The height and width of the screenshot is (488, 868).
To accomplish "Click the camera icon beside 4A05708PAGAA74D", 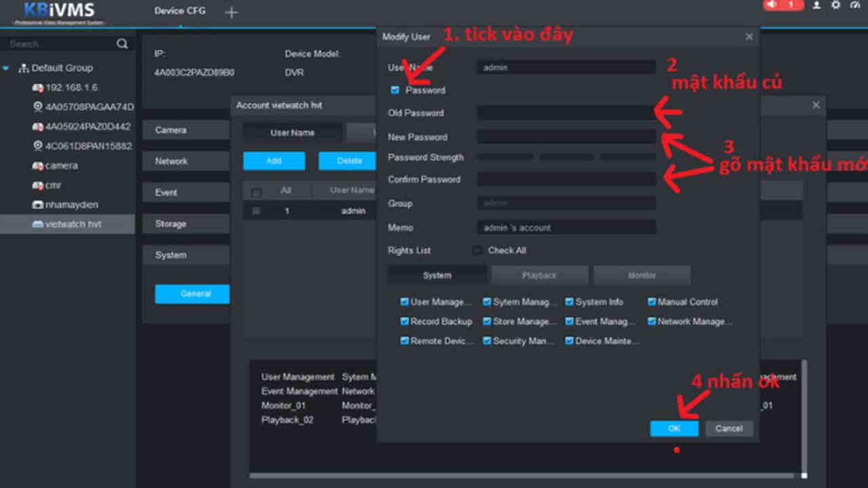I will [38, 107].
